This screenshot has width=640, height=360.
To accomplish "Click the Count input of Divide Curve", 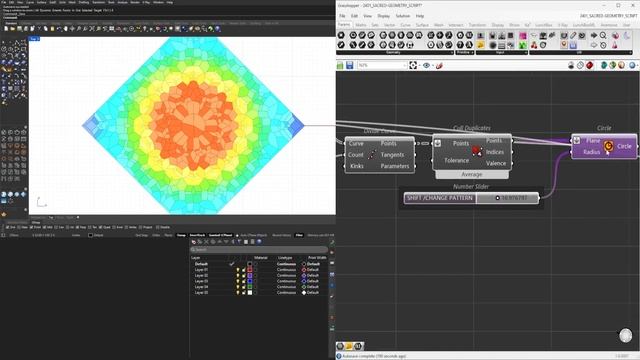I will click(356, 155).
